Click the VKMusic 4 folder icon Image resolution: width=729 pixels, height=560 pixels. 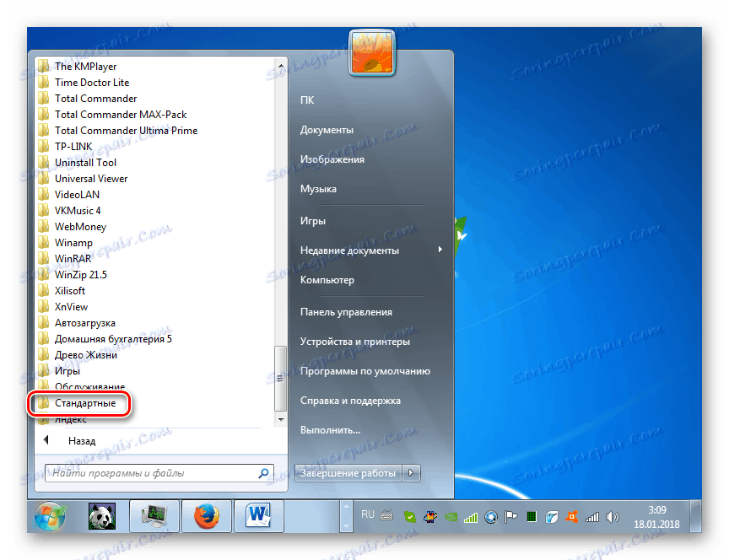coord(43,211)
